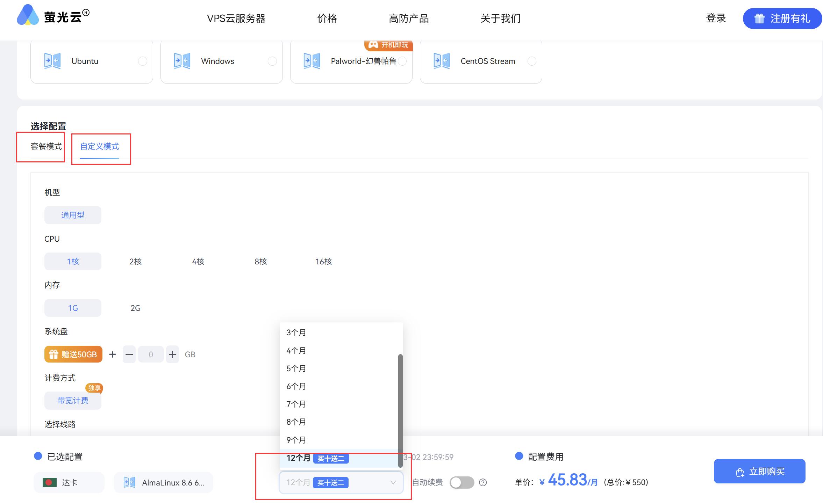Open the 高防产品 menu item
This screenshot has height=504, width=823.
tap(409, 18)
